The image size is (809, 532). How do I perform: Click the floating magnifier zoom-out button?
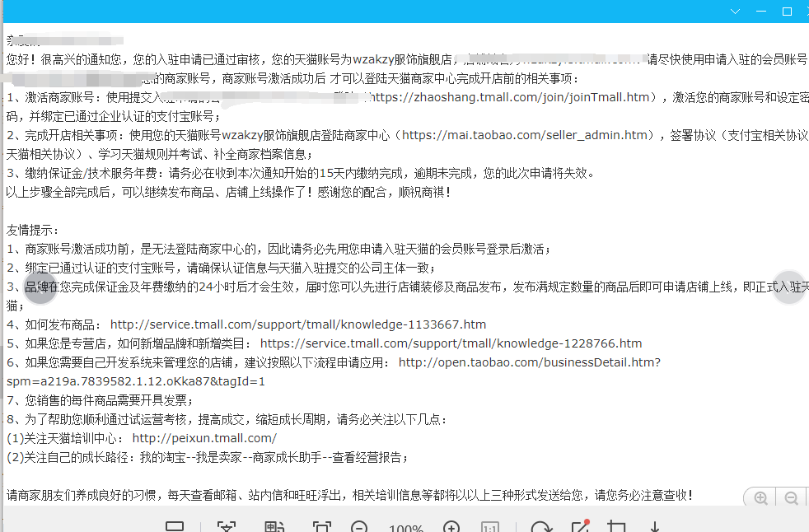(x=791, y=498)
